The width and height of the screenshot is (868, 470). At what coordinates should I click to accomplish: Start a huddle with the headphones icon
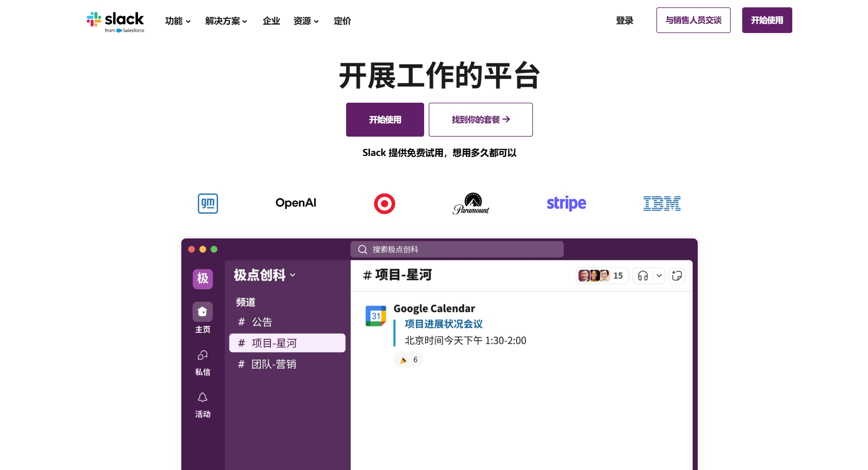(643, 276)
